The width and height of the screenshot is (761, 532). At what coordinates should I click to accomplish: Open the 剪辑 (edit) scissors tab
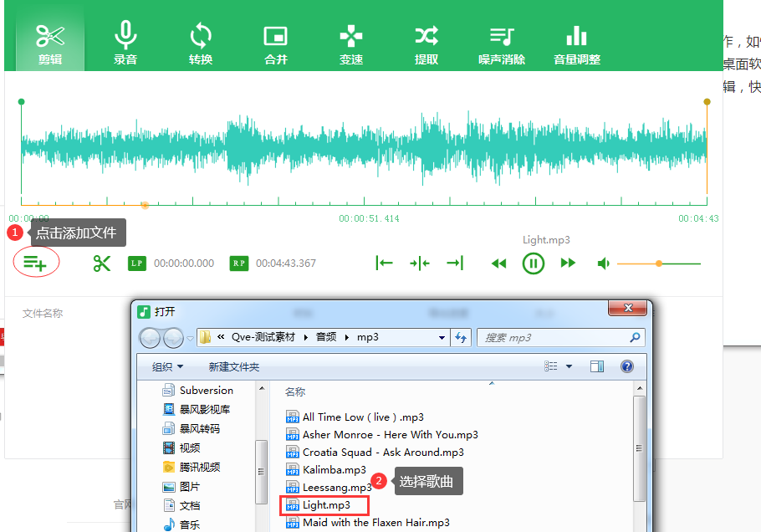pos(50,43)
